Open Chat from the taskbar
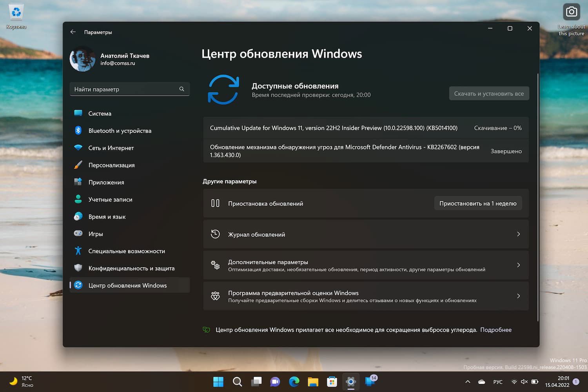Viewport: 588px width, 392px height. pos(275,381)
